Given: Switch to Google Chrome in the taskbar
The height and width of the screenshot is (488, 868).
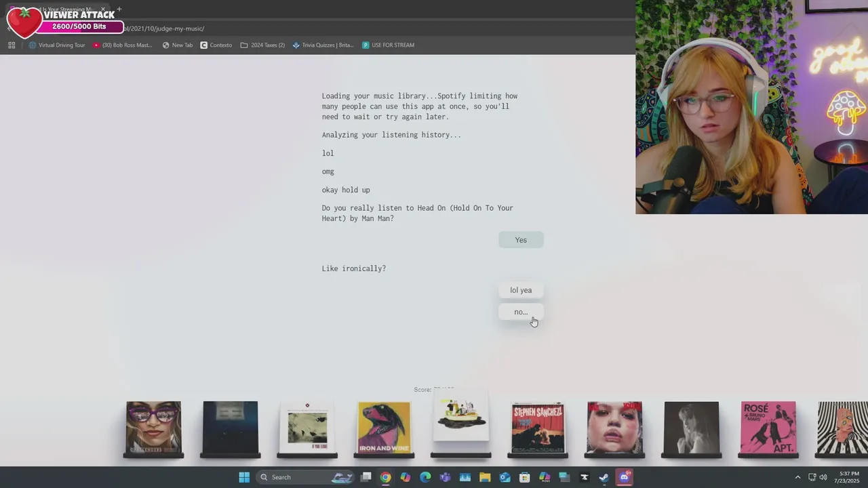Looking at the screenshot, I should (x=385, y=477).
